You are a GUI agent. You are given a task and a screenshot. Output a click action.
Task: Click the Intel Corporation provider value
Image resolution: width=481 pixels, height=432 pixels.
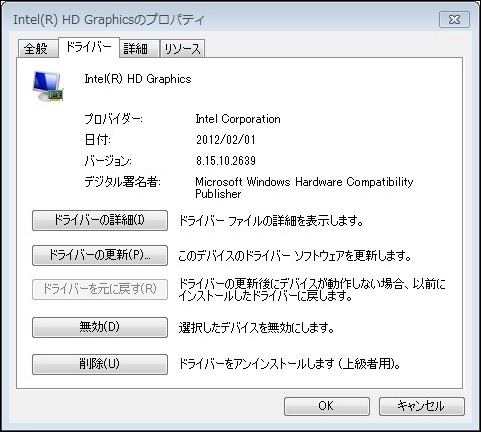238,119
